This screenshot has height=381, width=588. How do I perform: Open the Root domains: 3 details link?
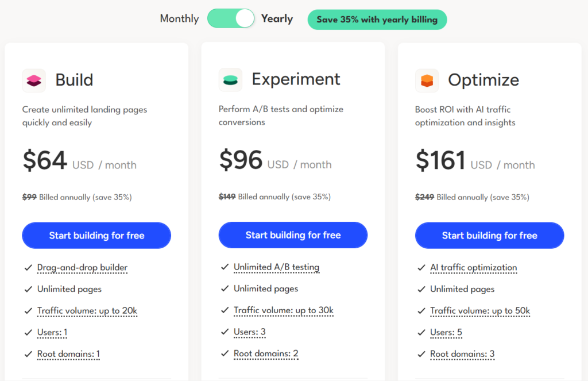click(x=462, y=354)
